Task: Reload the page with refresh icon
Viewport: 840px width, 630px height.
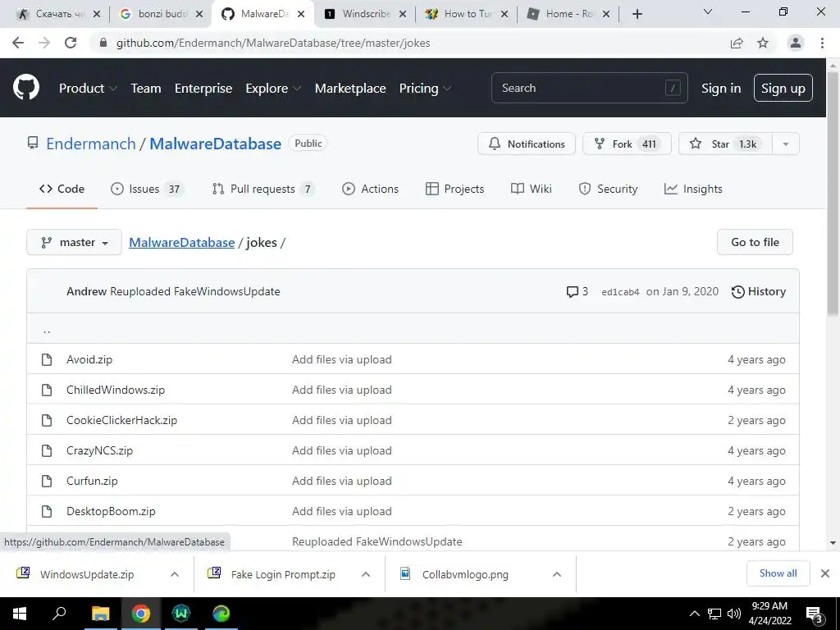Action: pos(71,43)
